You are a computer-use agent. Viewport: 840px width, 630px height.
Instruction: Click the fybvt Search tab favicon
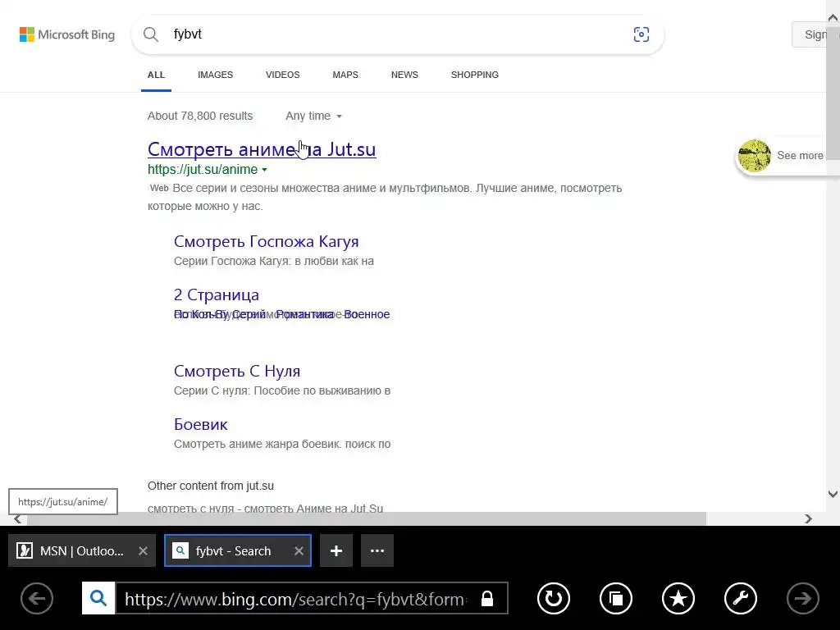[x=180, y=550]
